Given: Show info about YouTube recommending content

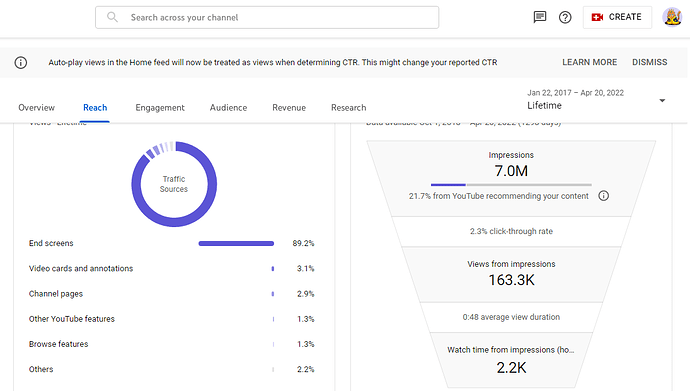Looking at the screenshot, I should click(x=603, y=196).
